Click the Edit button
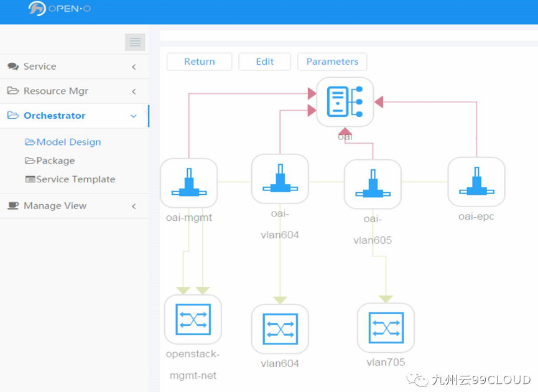Screen dimensions: 538x392 [264, 62]
